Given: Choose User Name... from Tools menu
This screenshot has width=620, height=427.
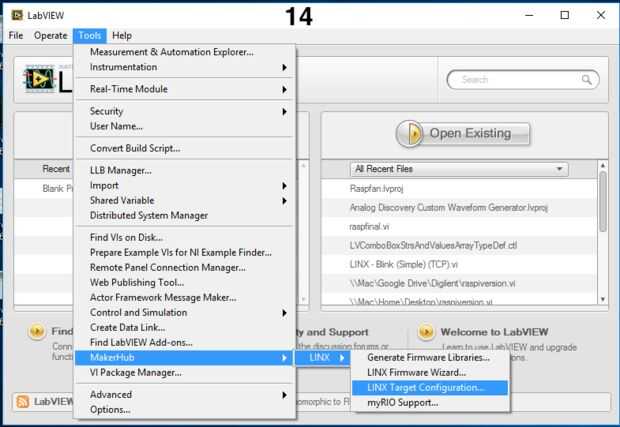Looking at the screenshot, I should pyautogui.click(x=185, y=126).
